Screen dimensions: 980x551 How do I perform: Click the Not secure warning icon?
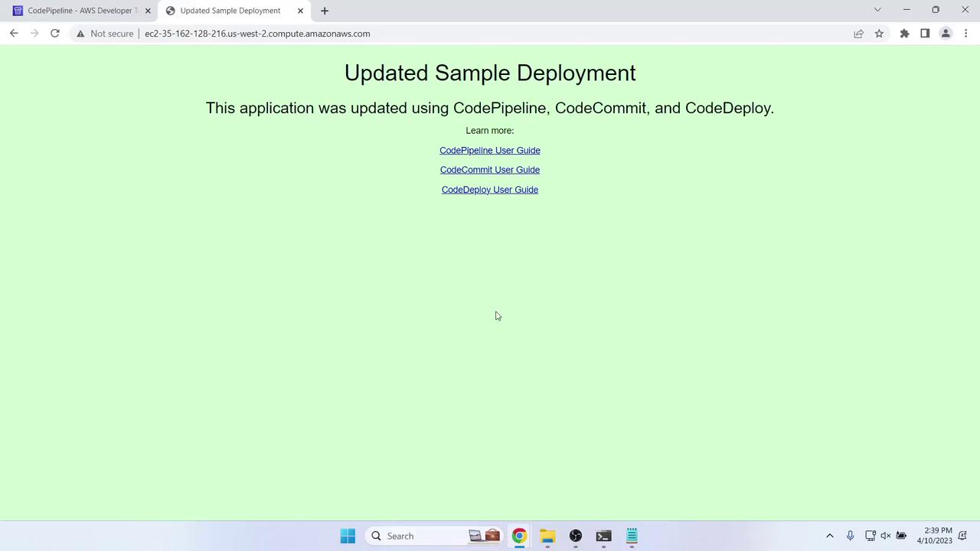80,34
